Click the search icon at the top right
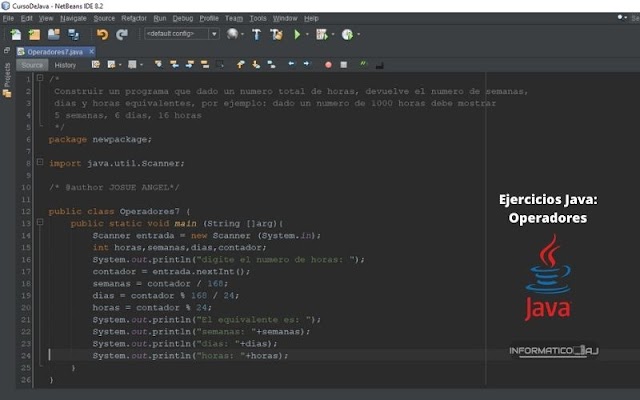The height and width of the screenshot is (400, 640). click(x=620, y=17)
